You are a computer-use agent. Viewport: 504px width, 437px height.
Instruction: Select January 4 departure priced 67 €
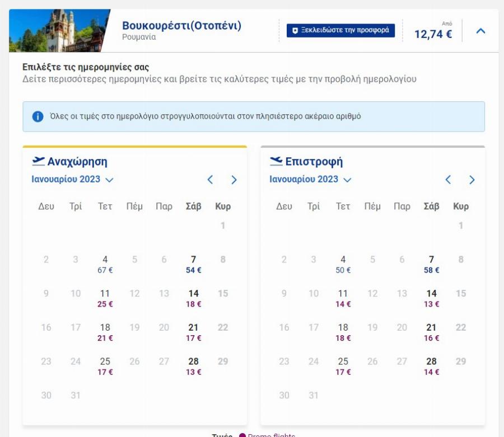click(x=105, y=264)
